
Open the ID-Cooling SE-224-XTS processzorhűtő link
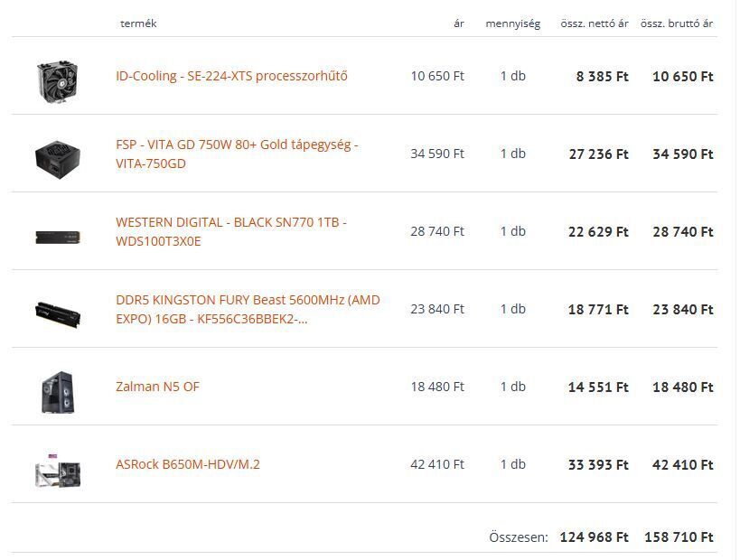point(231,76)
